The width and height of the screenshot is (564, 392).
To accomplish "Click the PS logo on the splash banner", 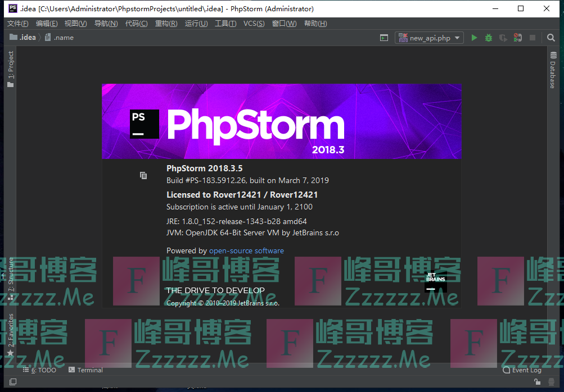I will [145, 124].
